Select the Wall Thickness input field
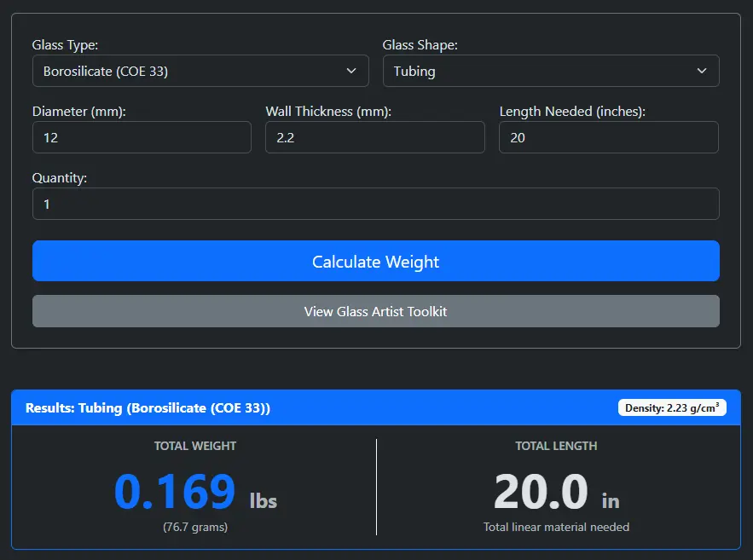The image size is (753, 560). [x=375, y=137]
